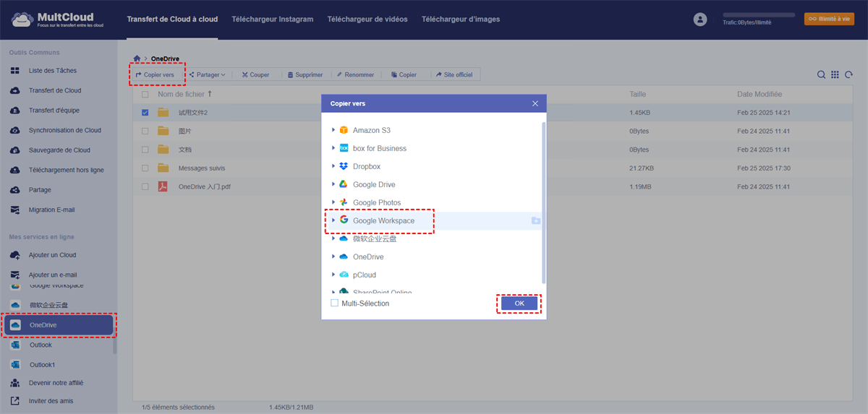Open the Transfert de Cloud à cloud tab
This screenshot has width=868, height=414.
pos(172,20)
